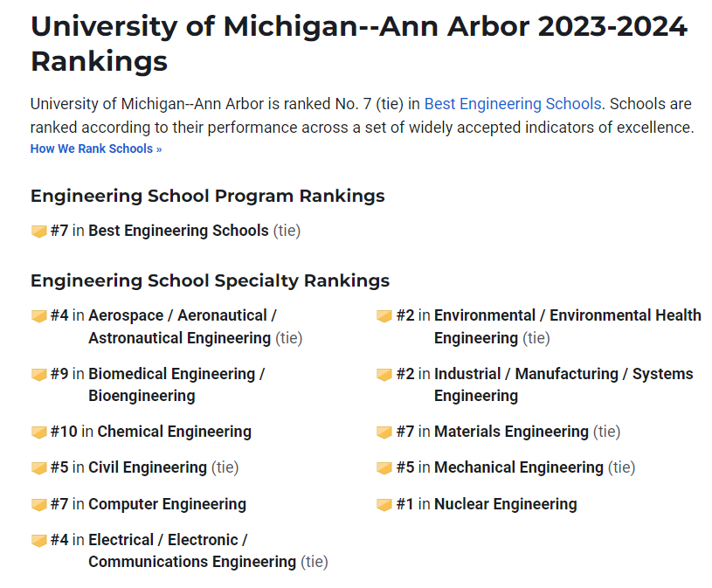
Task: Click badge icon next to Nuclear Engineering
Action: click(x=384, y=505)
